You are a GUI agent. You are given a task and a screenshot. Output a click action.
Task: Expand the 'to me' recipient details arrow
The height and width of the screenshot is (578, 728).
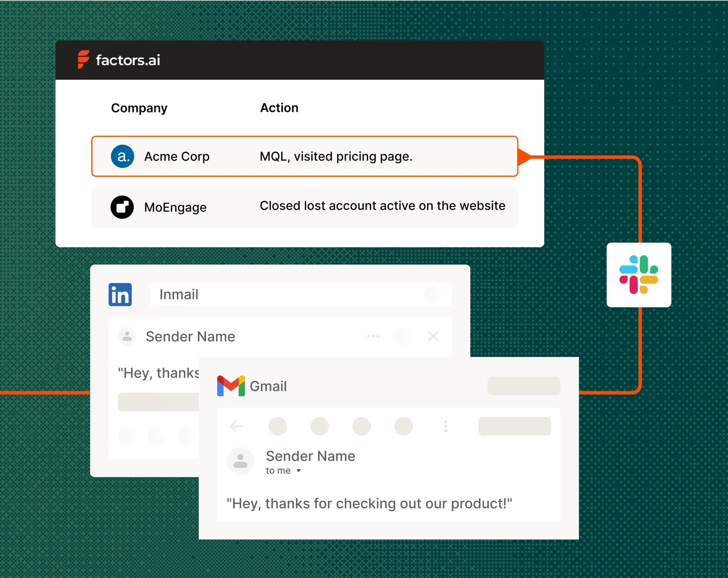[299, 471]
